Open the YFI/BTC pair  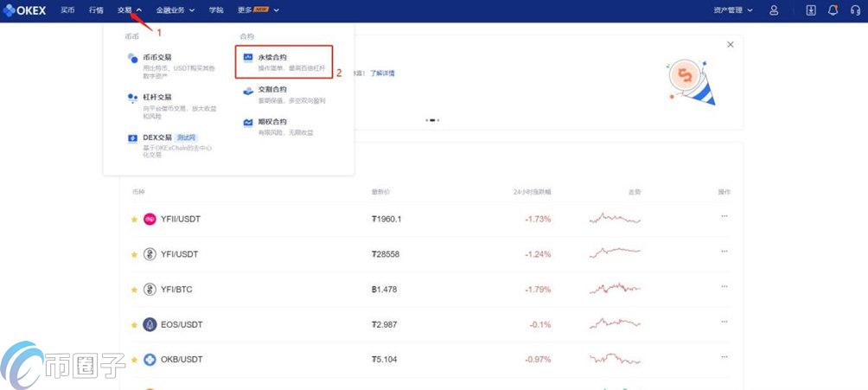176,289
